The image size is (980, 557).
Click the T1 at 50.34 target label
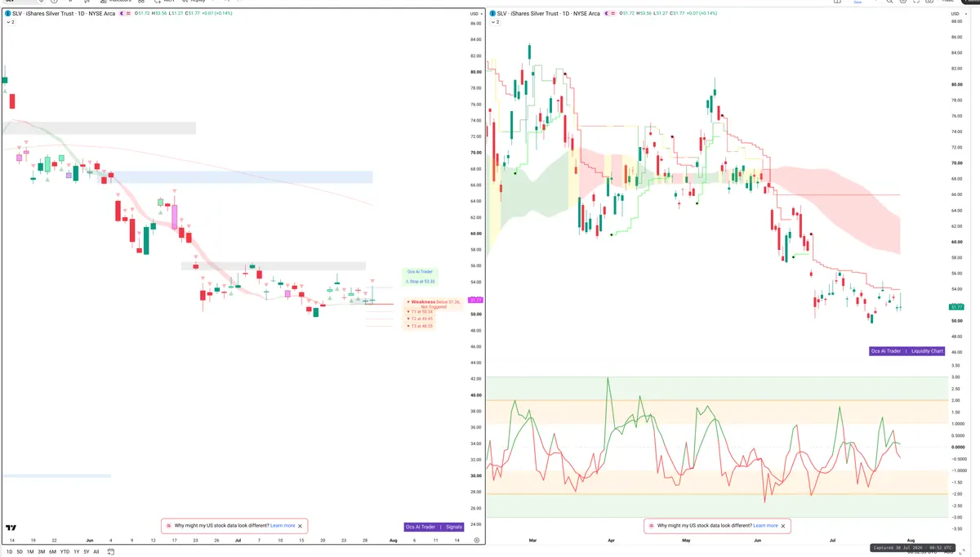420,311
